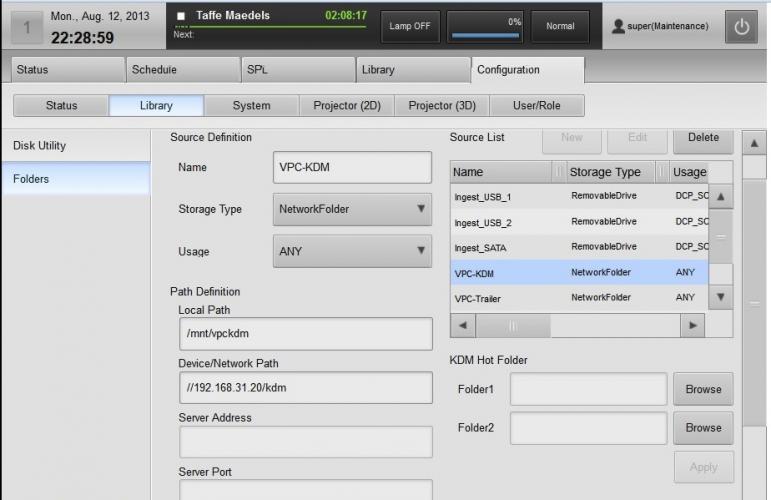Browse for KDM Hot Folder1
This screenshot has width=771, height=500.
click(703, 389)
